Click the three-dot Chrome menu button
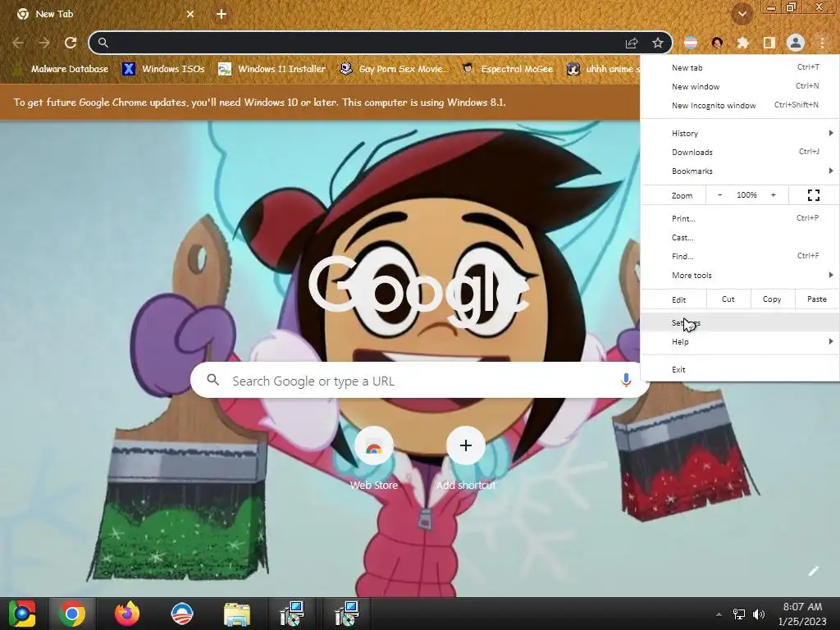Image resolution: width=840 pixels, height=630 pixels. coord(822,43)
